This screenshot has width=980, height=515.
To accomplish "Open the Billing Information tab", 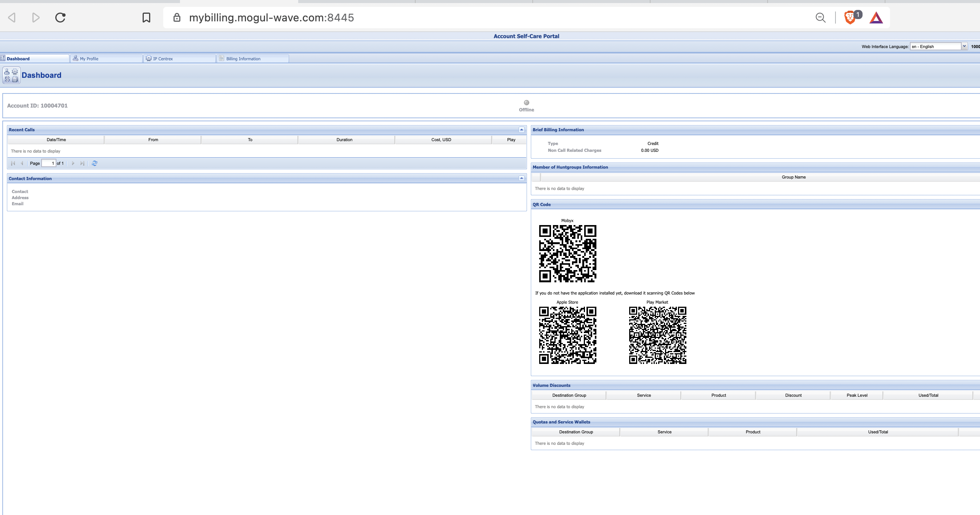I will [252, 59].
